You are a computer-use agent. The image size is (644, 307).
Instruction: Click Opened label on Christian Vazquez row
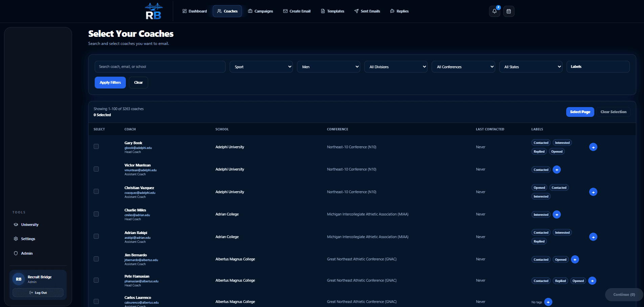tap(539, 187)
